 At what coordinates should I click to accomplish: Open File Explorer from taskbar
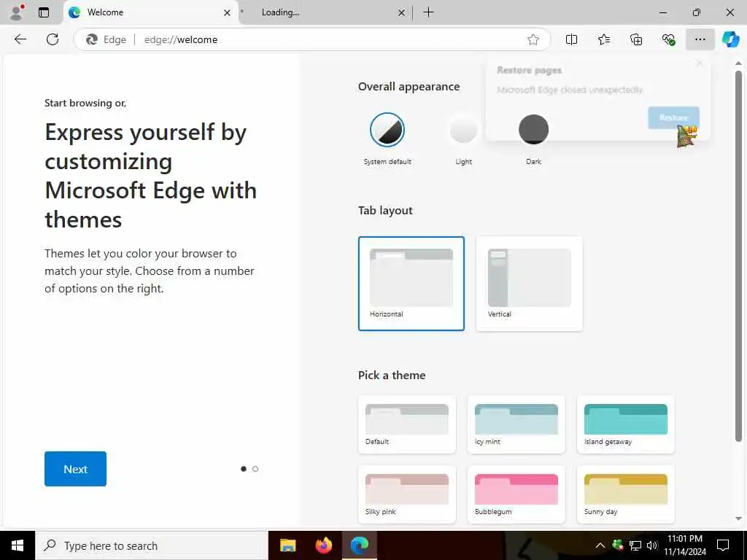pos(287,545)
